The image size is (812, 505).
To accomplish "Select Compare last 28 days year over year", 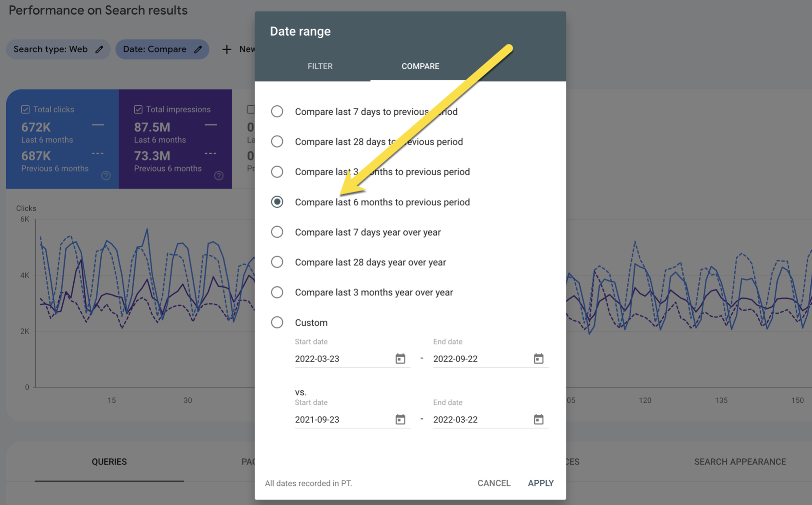I will click(x=277, y=262).
